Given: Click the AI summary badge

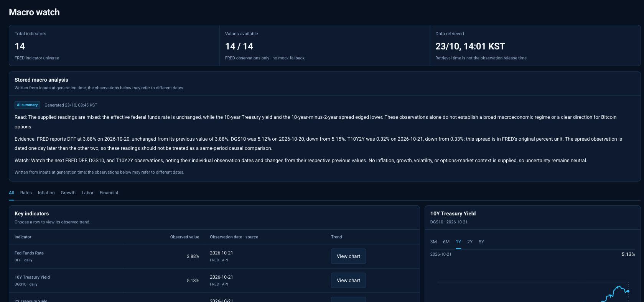Looking at the screenshot, I should pyautogui.click(x=27, y=105).
